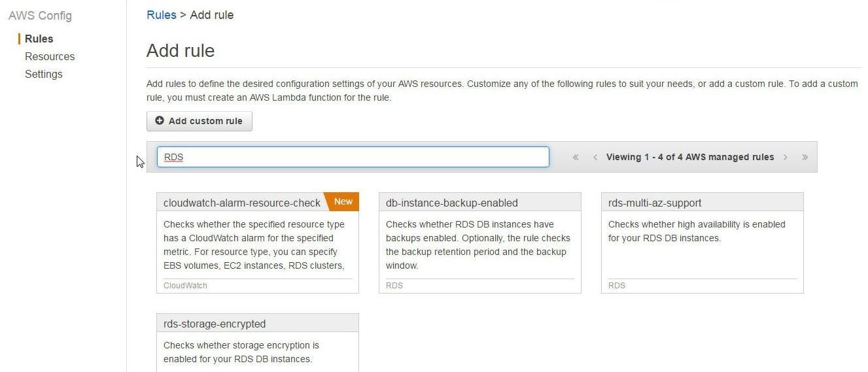Image resolution: width=868 pixels, height=372 pixels.
Task: Click the db-instance-backup-enabled description text
Action: pos(478,245)
